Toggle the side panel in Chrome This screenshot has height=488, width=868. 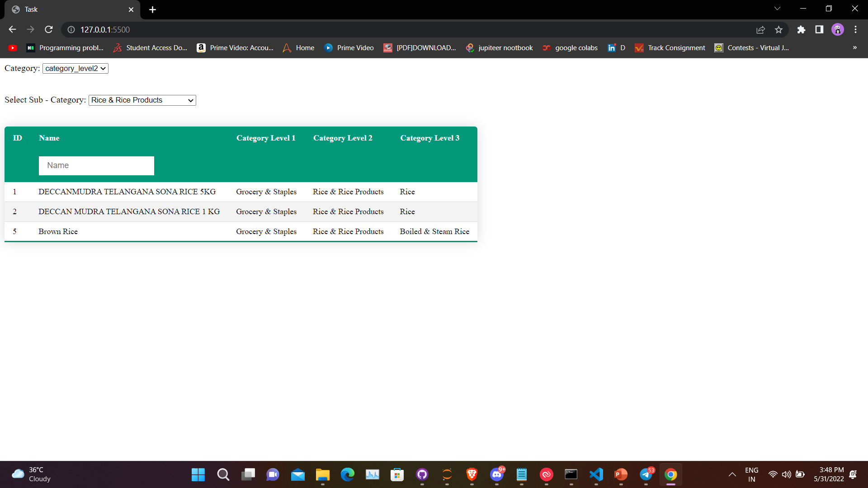pos(819,29)
